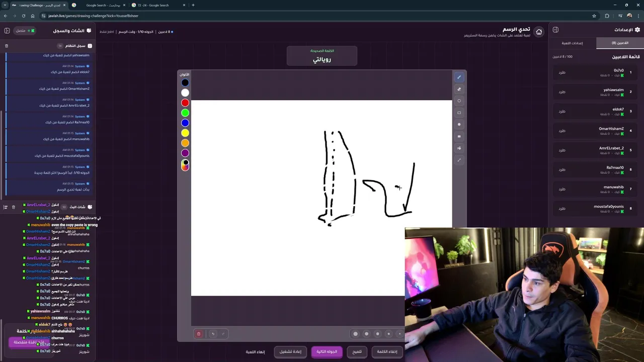Pick the orange color swatch

(185, 143)
